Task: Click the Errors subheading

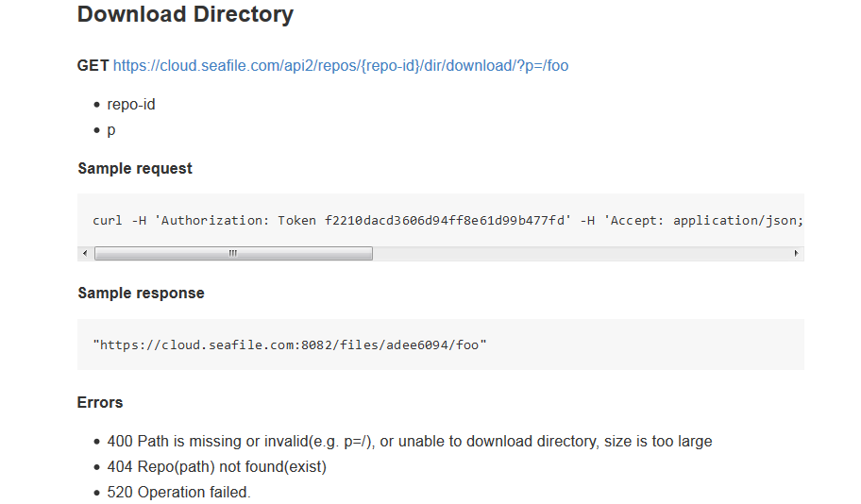Action: pyautogui.click(x=100, y=402)
